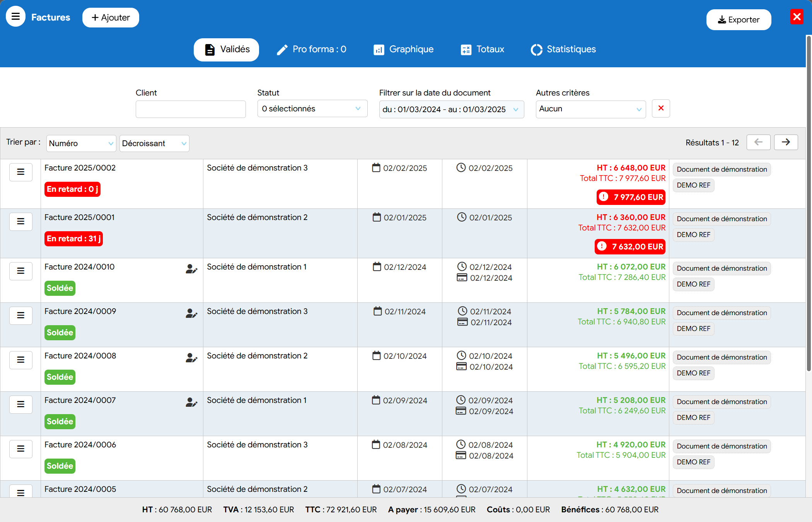
Task: Click 'Total TTC : 6 940,80 EUR' amount
Action: (622, 322)
